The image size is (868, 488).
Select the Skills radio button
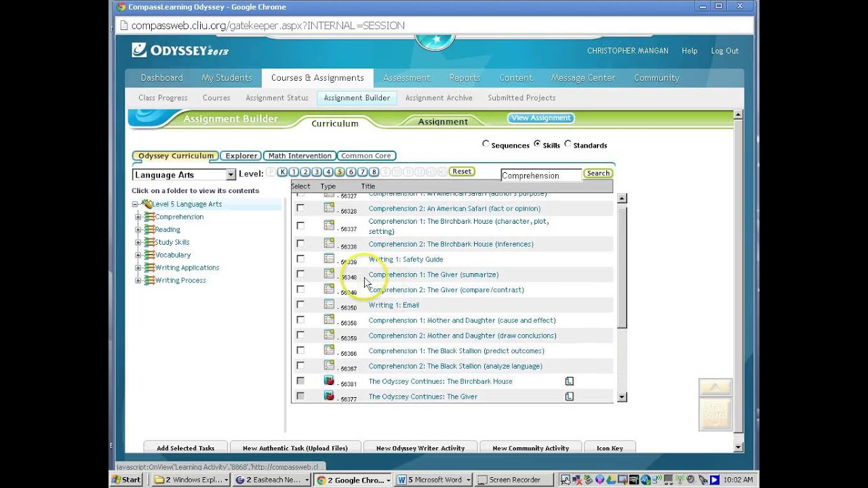[x=537, y=144]
